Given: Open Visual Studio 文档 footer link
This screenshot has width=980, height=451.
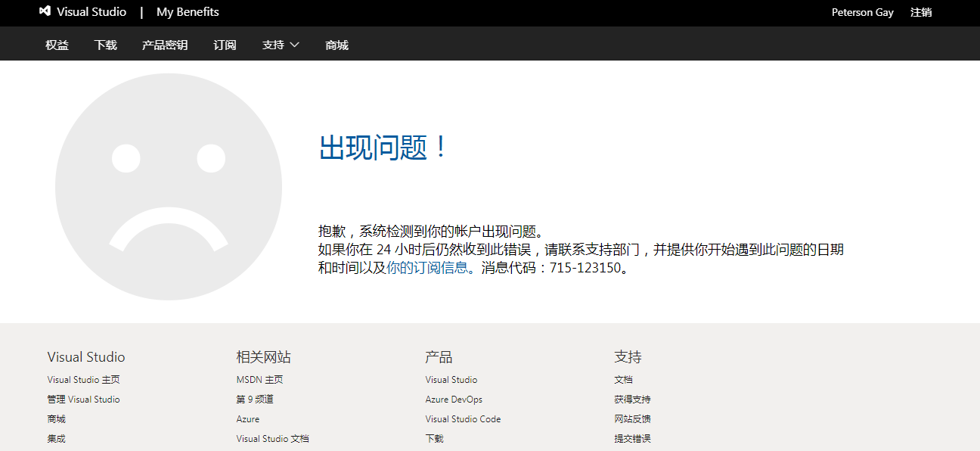Looking at the screenshot, I should 272,439.
